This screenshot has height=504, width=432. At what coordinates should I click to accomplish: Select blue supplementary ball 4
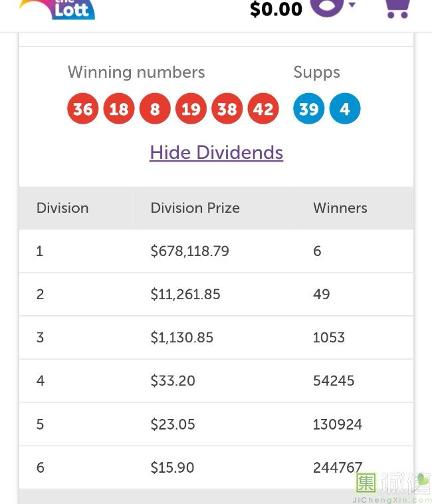coord(345,109)
